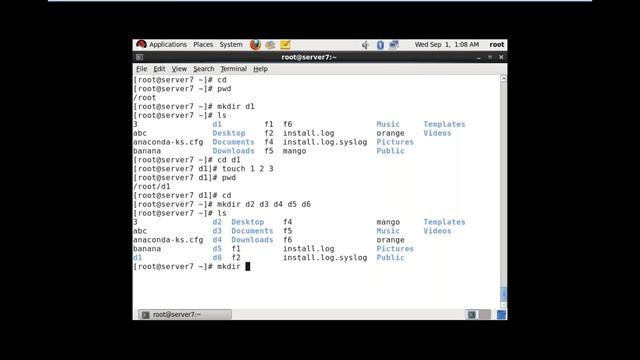Viewport: 640px width, 360px height.
Task: Click 'Videos' directory in the first listing
Action: pyautogui.click(x=437, y=133)
